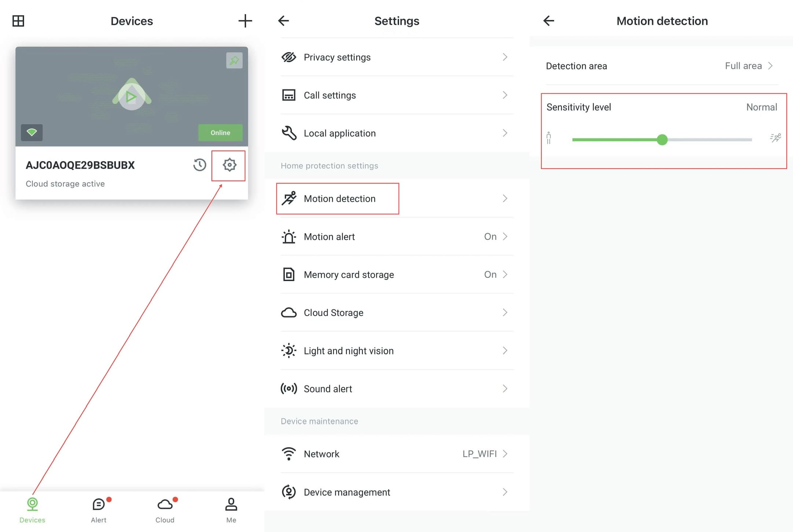
Task: Switch to the Me tab
Action: 231,510
